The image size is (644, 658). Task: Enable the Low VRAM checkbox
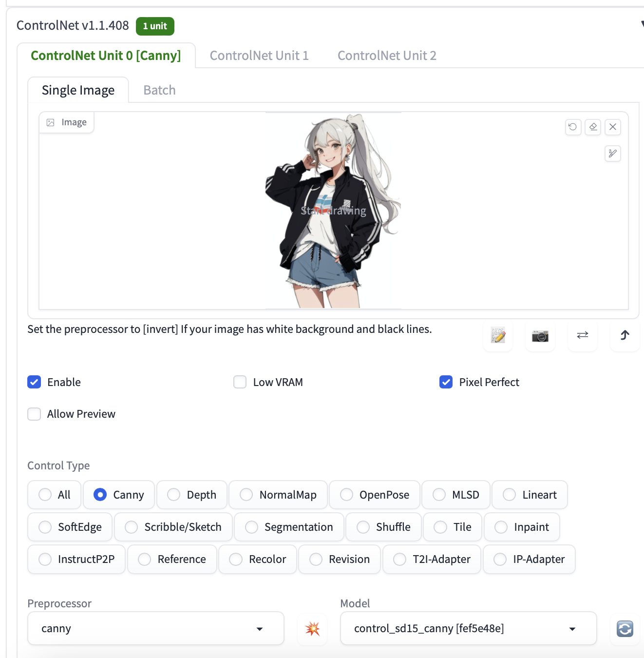tap(240, 382)
